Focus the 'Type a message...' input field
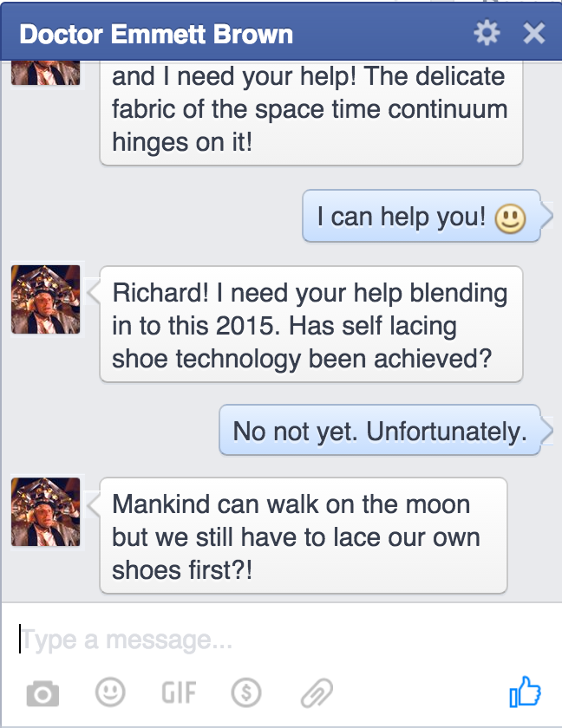This screenshot has height=728, width=562. [x=260, y=640]
